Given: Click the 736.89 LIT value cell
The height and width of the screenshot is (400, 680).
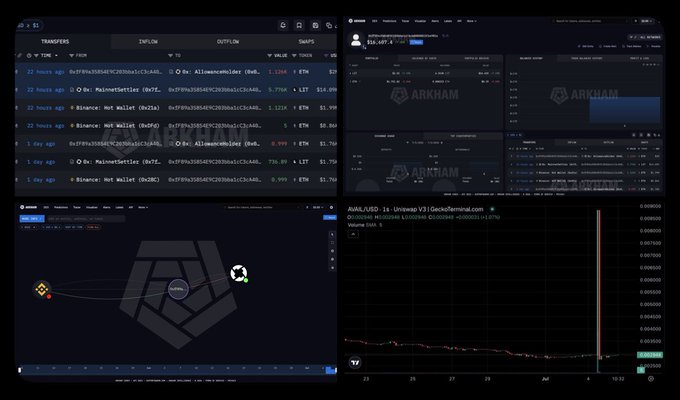Looking at the screenshot, I should pos(278,162).
